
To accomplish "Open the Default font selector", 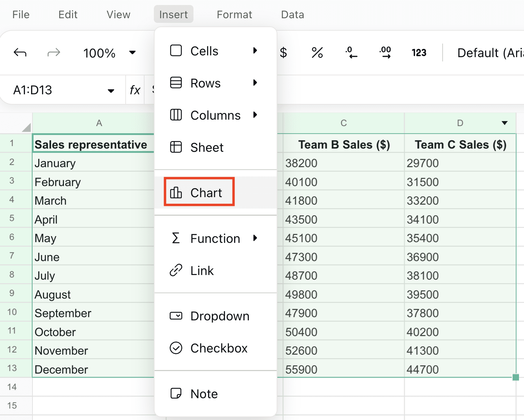I will click(489, 52).
